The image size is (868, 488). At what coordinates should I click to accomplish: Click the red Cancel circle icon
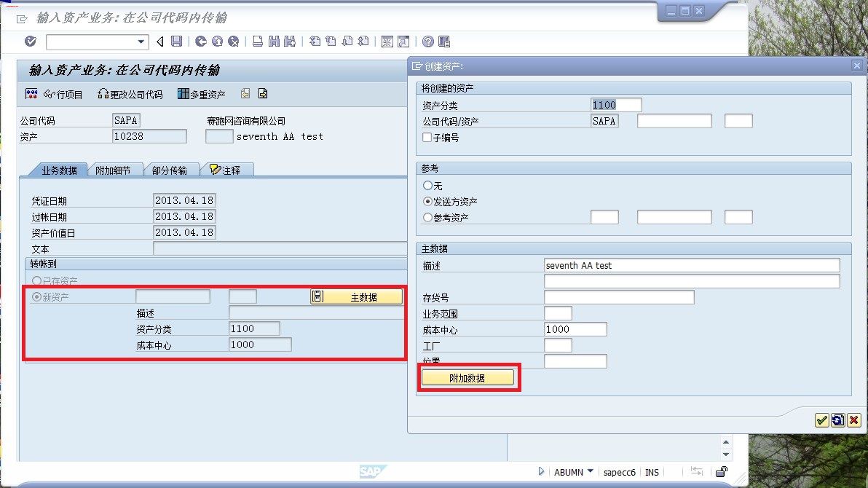coord(234,41)
